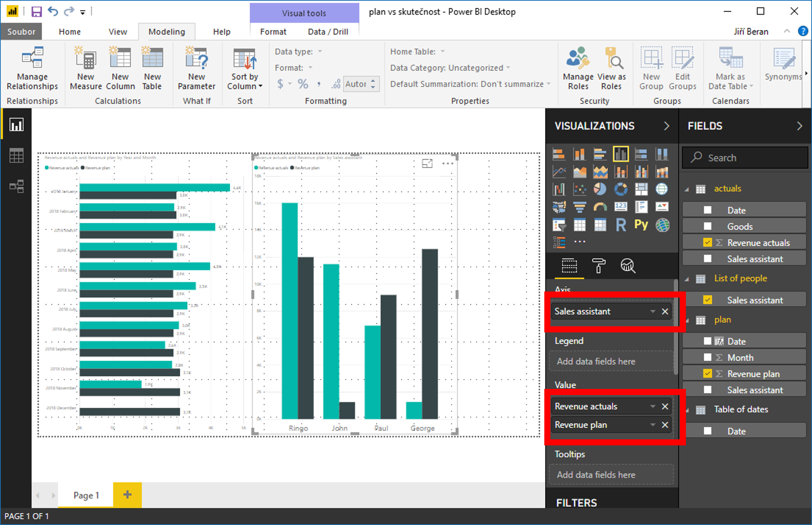Check the Month field in plan
Screen dimensions: 812x525
coord(708,357)
